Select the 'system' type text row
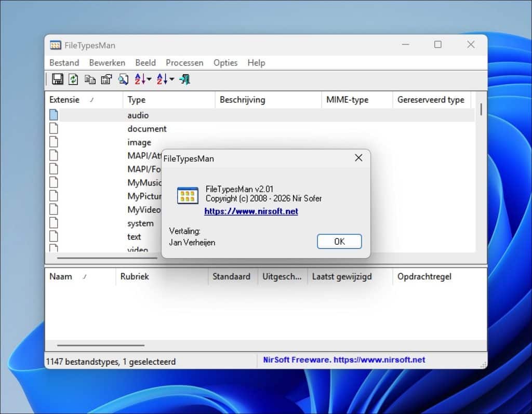Screen dimensions: 532x414 coord(140,223)
